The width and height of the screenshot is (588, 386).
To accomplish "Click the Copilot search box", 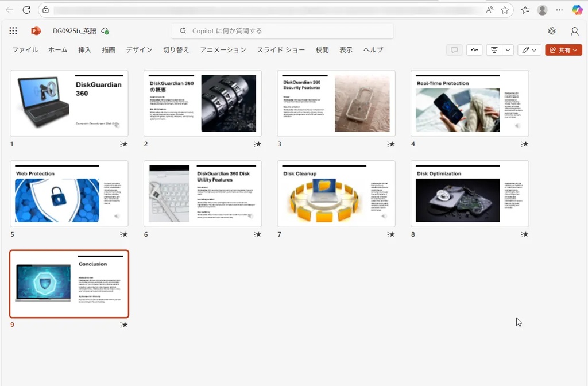I will (283, 31).
